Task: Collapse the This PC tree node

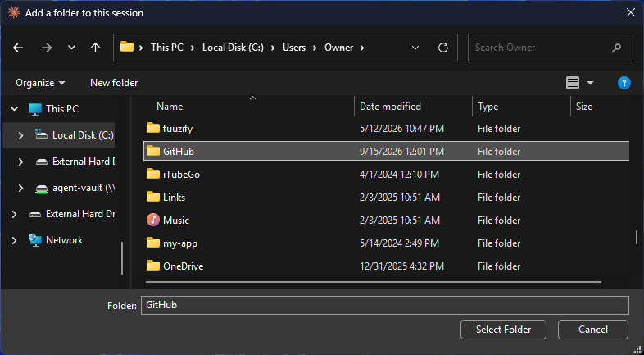Action: click(x=15, y=109)
